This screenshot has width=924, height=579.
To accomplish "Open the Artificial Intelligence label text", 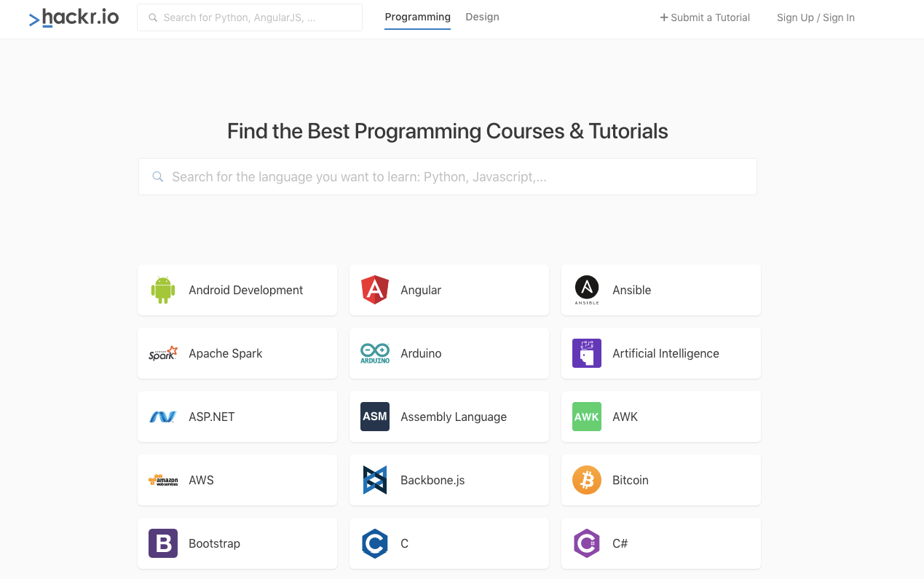I will (666, 353).
